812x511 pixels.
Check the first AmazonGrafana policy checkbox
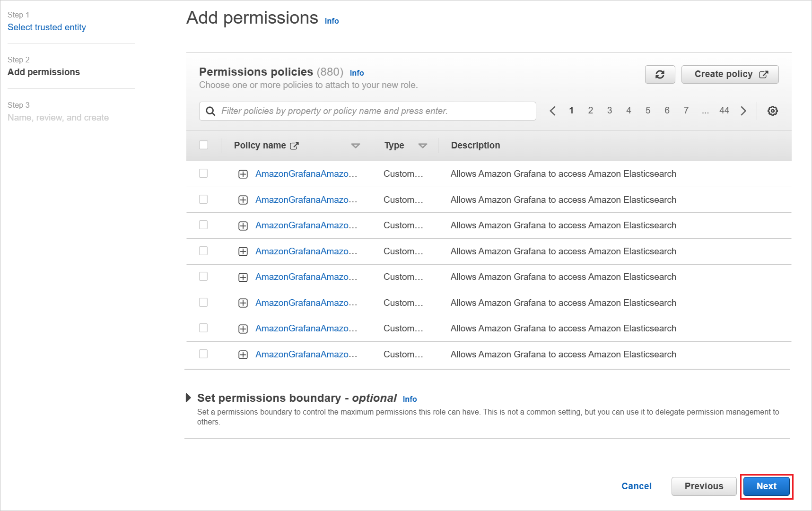(x=203, y=173)
